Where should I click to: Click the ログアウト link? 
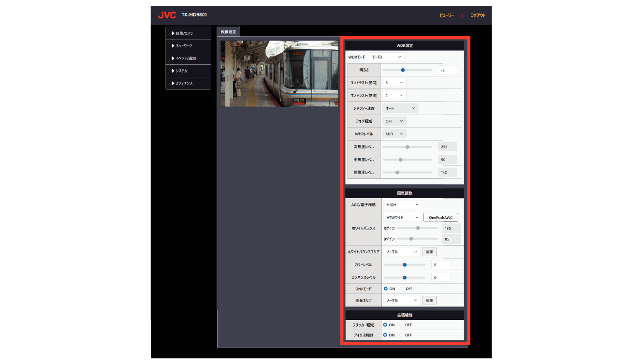coord(478,15)
